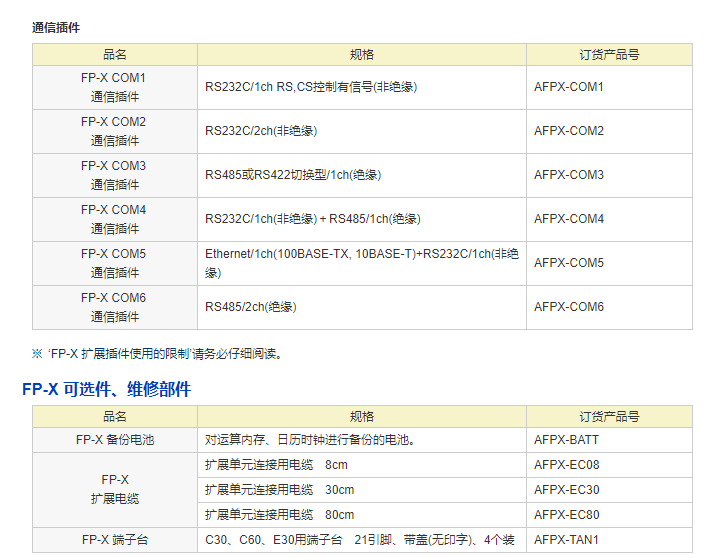Click order number AFPX-COM5
Image resolution: width=723 pixels, height=558 pixels.
(x=569, y=263)
